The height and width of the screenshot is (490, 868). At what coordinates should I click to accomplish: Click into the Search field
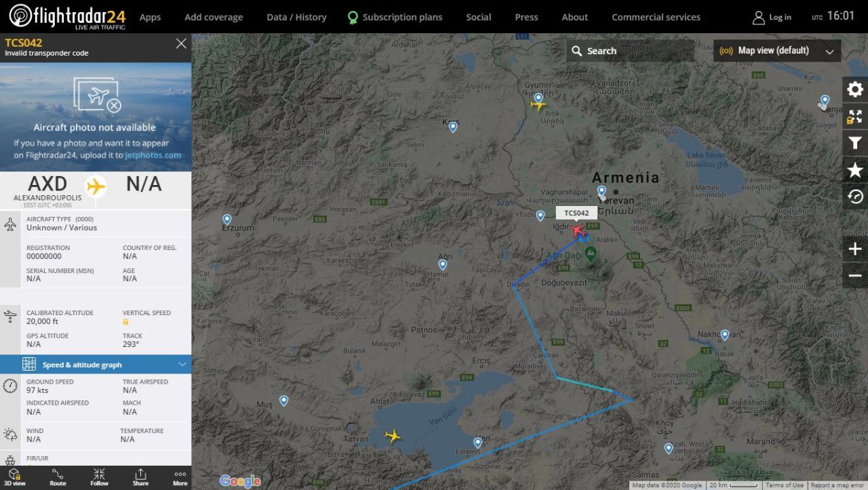coord(631,51)
